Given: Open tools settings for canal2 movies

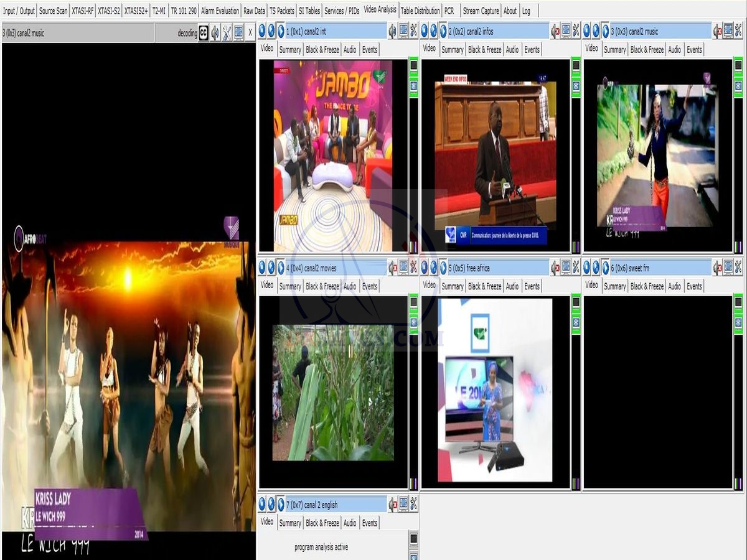Looking at the screenshot, I should click(413, 268).
